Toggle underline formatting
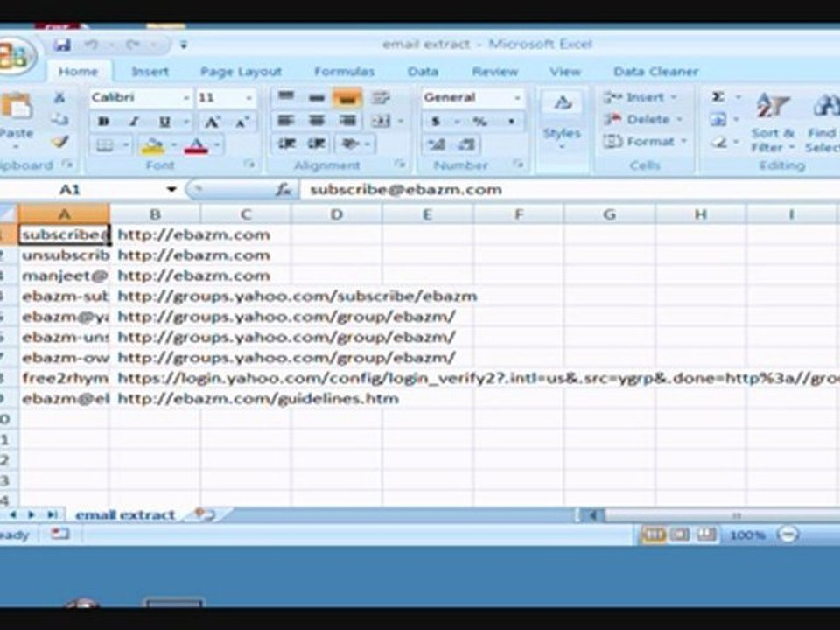 pyautogui.click(x=165, y=122)
